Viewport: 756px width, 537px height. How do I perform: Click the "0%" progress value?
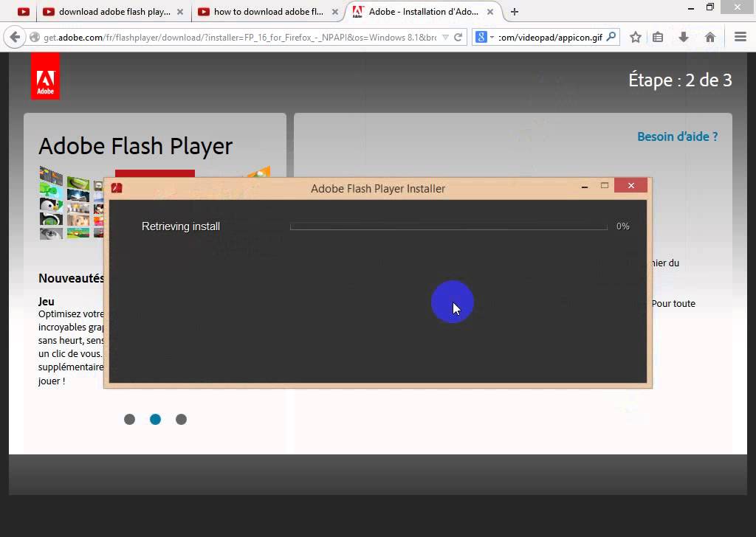point(623,226)
